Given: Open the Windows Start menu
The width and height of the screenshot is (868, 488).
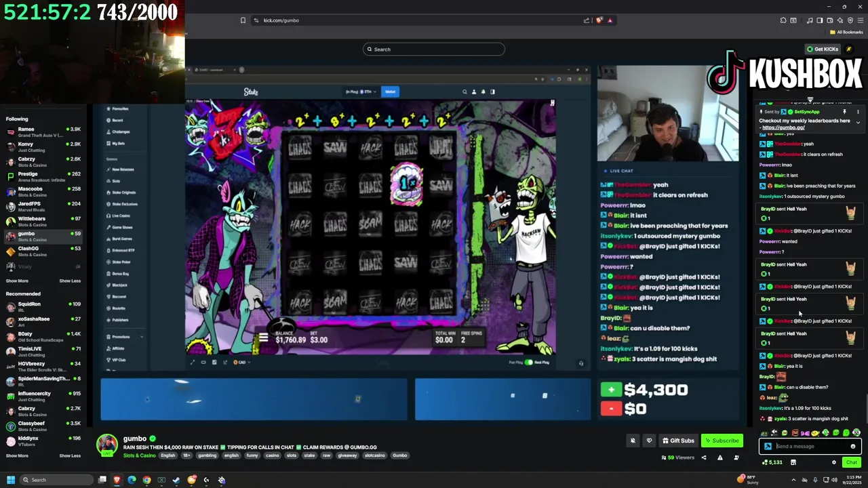Looking at the screenshot, I should point(11,480).
